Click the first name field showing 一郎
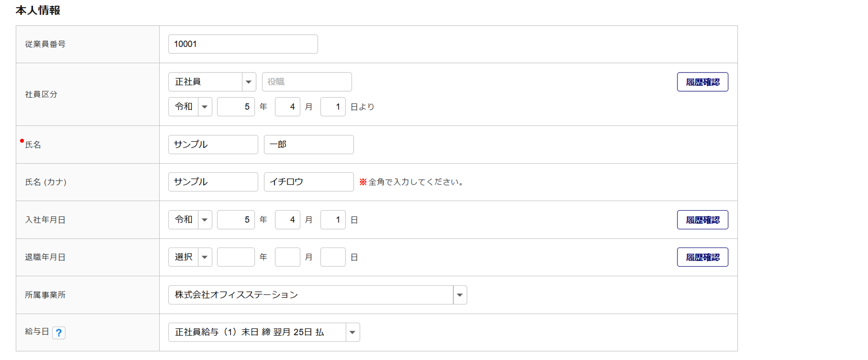This screenshot has width=868, height=360. [x=308, y=145]
